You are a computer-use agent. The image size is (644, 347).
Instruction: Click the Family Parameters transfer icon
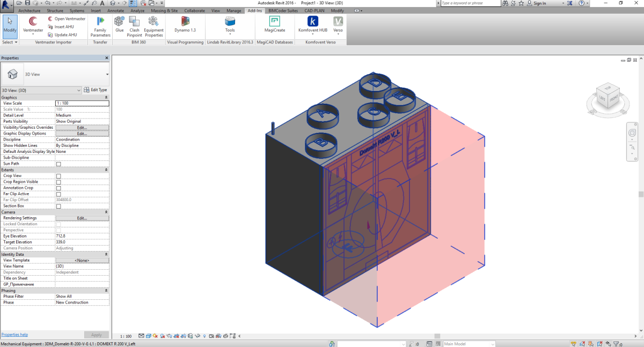(x=100, y=22)
